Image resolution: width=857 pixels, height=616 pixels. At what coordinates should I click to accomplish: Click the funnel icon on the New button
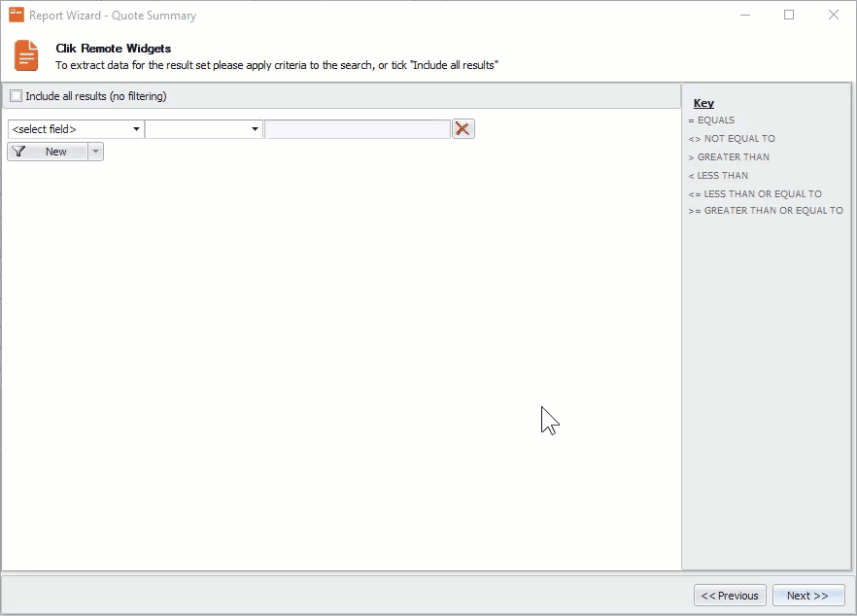pyautogui.click(x=19, y=151)
